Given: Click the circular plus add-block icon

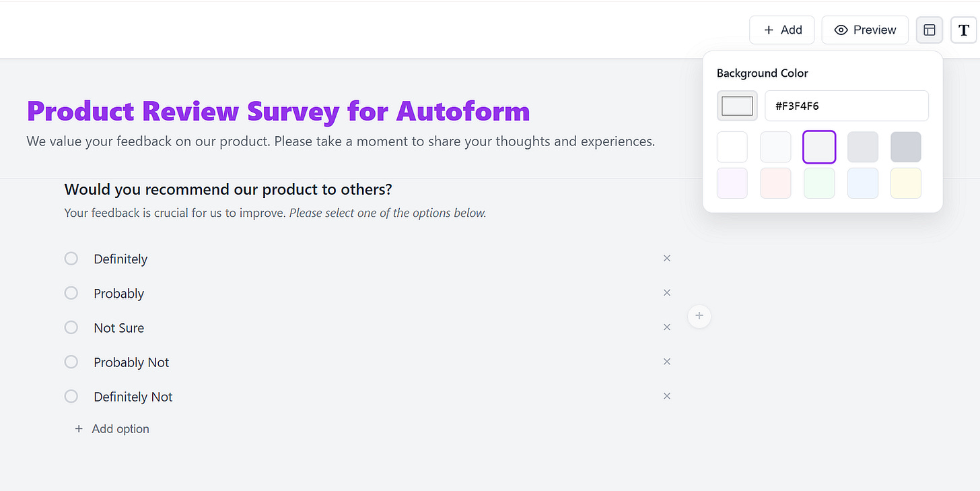Looking at the screenshot, I should [x=699, y=316].
